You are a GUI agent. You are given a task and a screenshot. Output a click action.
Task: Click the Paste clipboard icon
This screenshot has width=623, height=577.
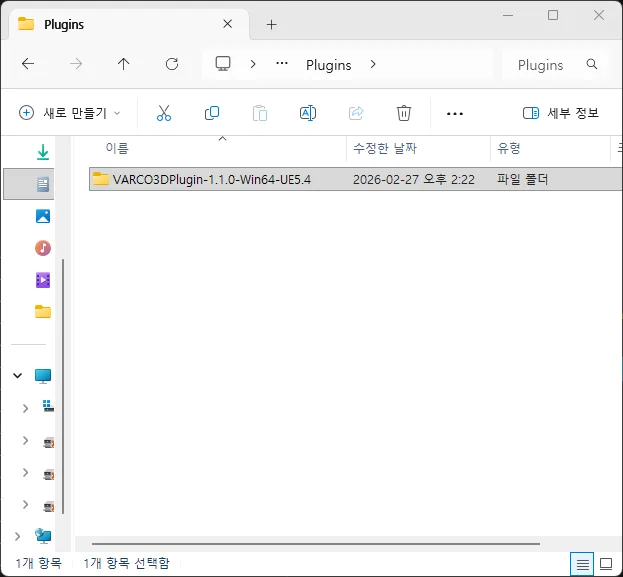[260, 113]
